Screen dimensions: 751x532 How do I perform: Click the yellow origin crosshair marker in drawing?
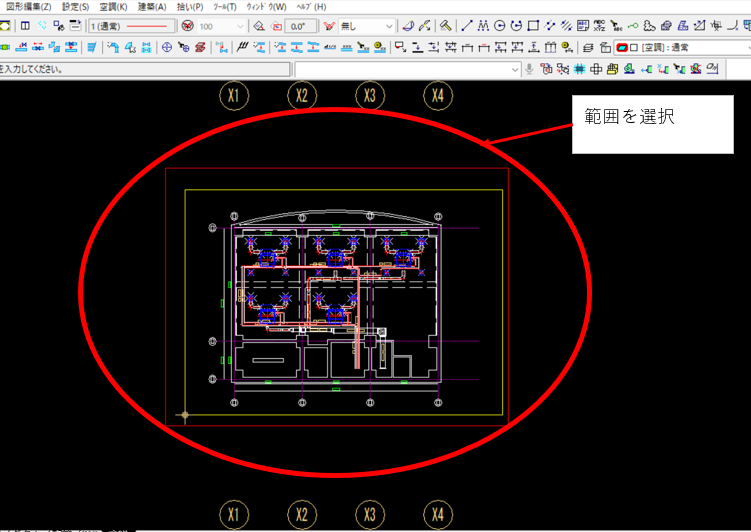[x=185, y=415]
